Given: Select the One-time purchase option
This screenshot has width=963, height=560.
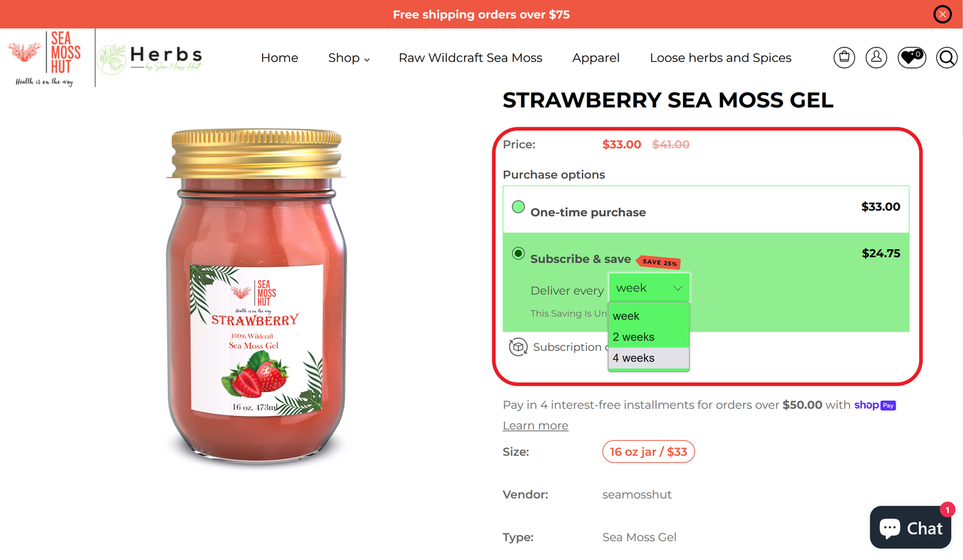Looking at the screenshot, I should coord(518,206).
